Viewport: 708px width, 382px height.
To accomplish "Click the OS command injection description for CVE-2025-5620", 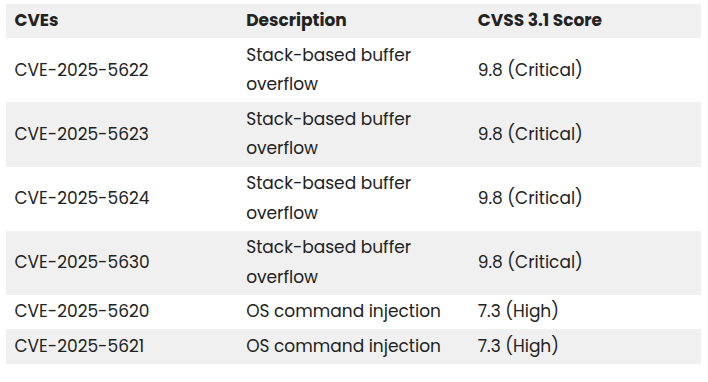I will (x=343, y=312).
